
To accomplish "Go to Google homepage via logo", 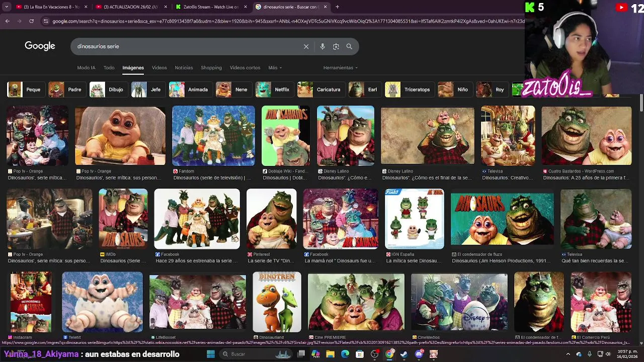I will click(x=40, y=46).
